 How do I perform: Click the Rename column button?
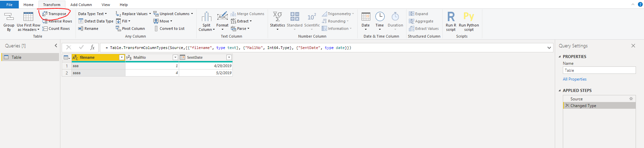click(88, 29)
